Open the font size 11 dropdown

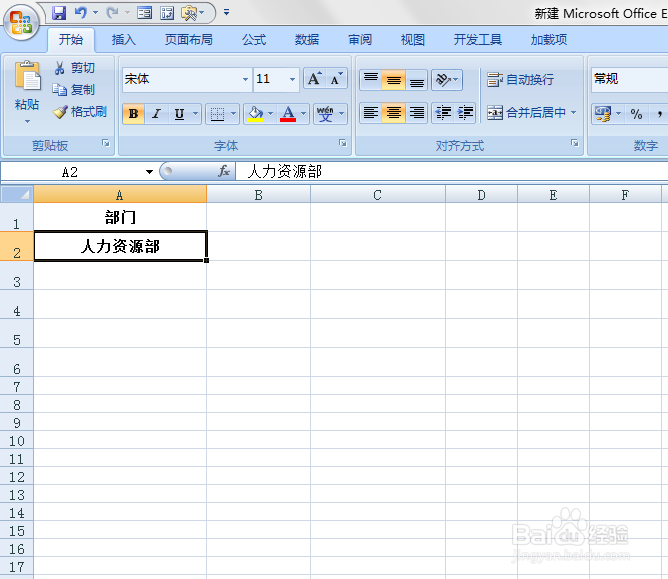tap(292, 79)
